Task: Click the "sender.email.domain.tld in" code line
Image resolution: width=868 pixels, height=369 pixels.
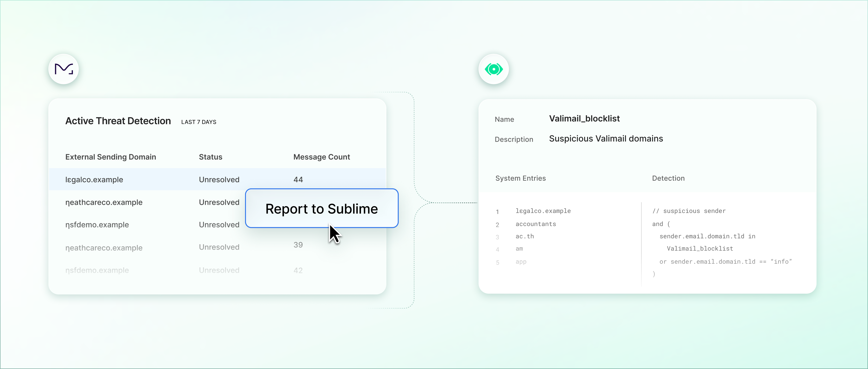Action: pyautogui.click(x=707, y=237)
